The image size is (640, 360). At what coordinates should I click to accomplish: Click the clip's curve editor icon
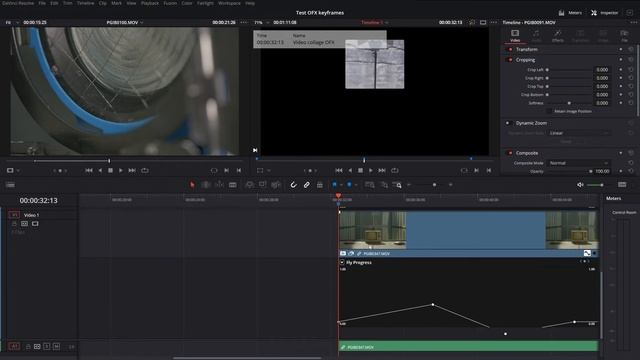(587, 253)
